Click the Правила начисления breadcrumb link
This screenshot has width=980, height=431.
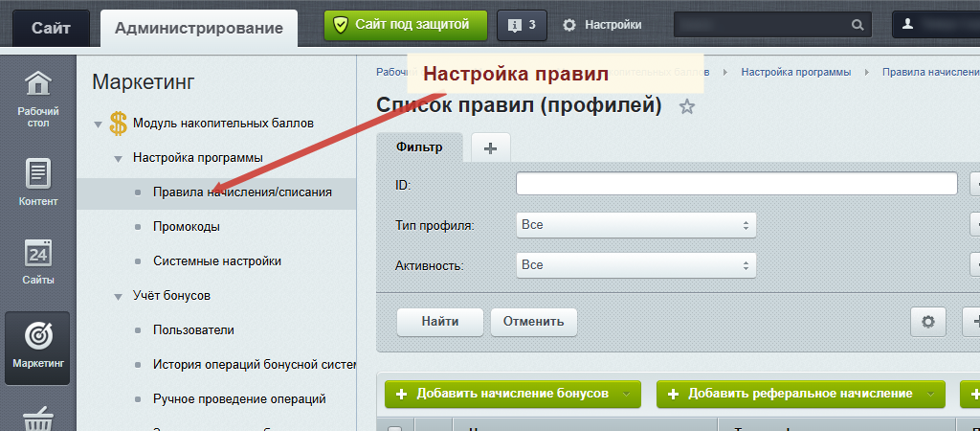coord(931,72)
